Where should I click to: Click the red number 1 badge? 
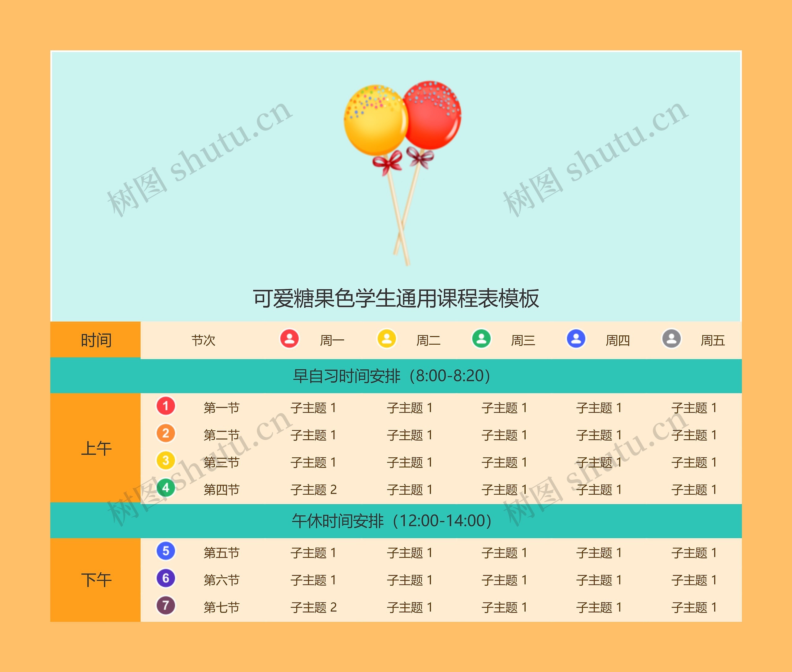click(x=166, y=406)
